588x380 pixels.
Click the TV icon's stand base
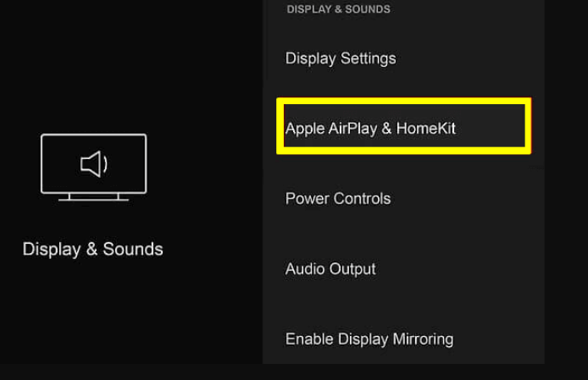(x=93, y=199)
